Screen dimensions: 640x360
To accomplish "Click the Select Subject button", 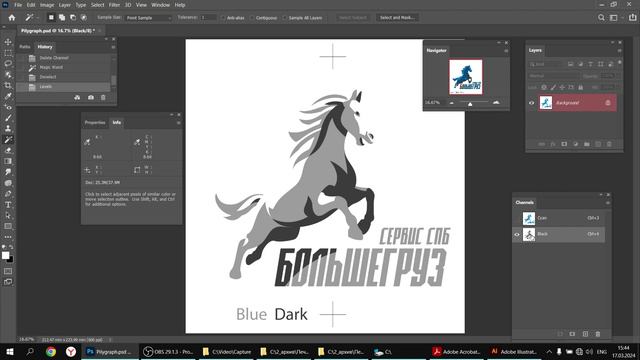I will tap(353, 18).
